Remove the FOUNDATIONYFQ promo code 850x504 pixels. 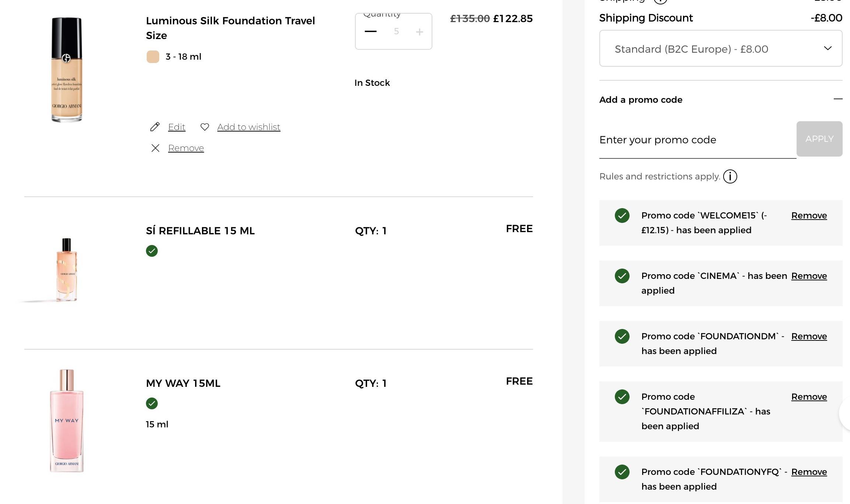pos(809,472)
